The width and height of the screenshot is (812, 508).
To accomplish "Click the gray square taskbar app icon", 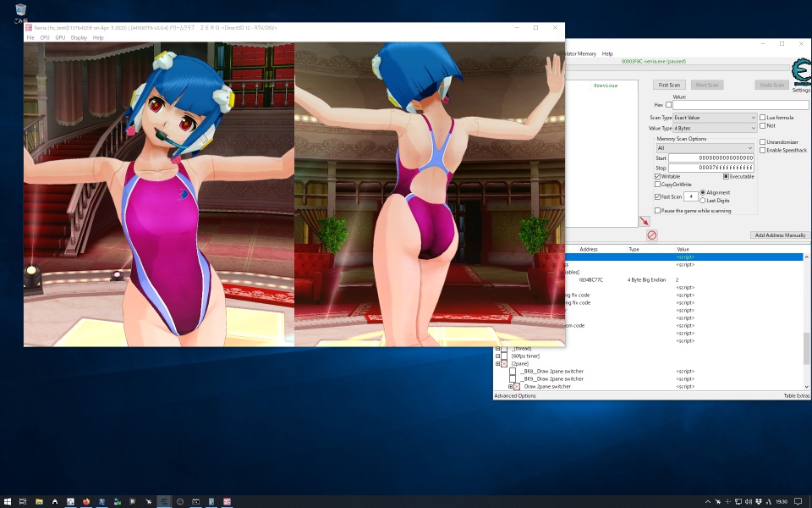I will (x=133, y=501).
